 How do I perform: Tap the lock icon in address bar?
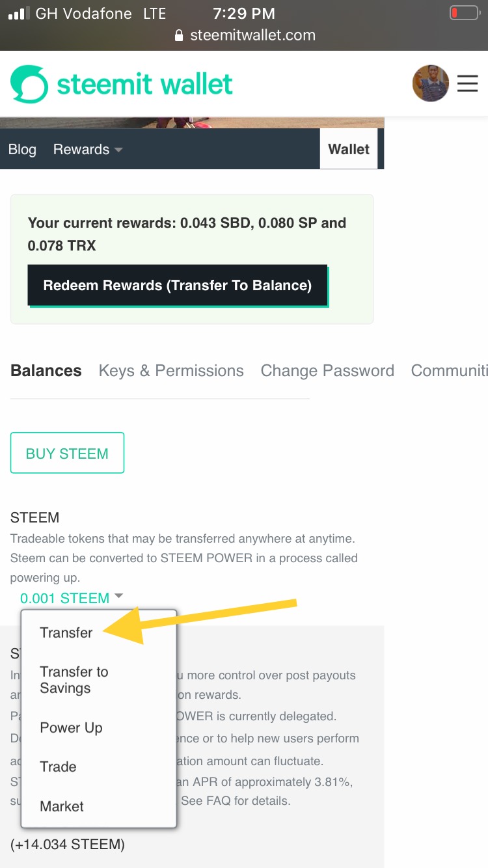179,36
